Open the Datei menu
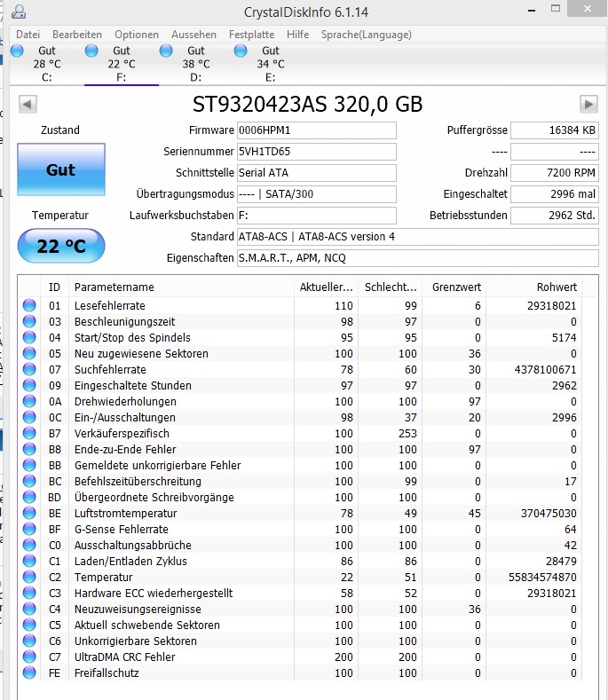 tap(28, 35)
